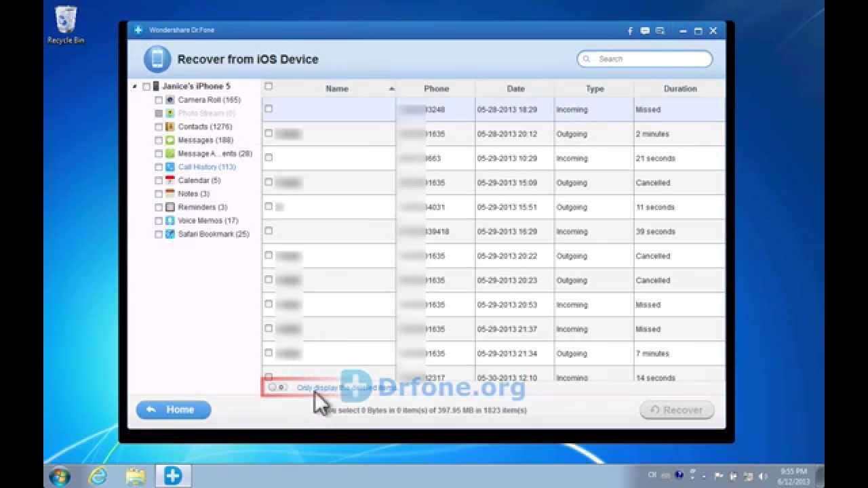868x488 pixels.
Task: Tick the Calendar (5) checkbox
Action: [x=159, y=181]
